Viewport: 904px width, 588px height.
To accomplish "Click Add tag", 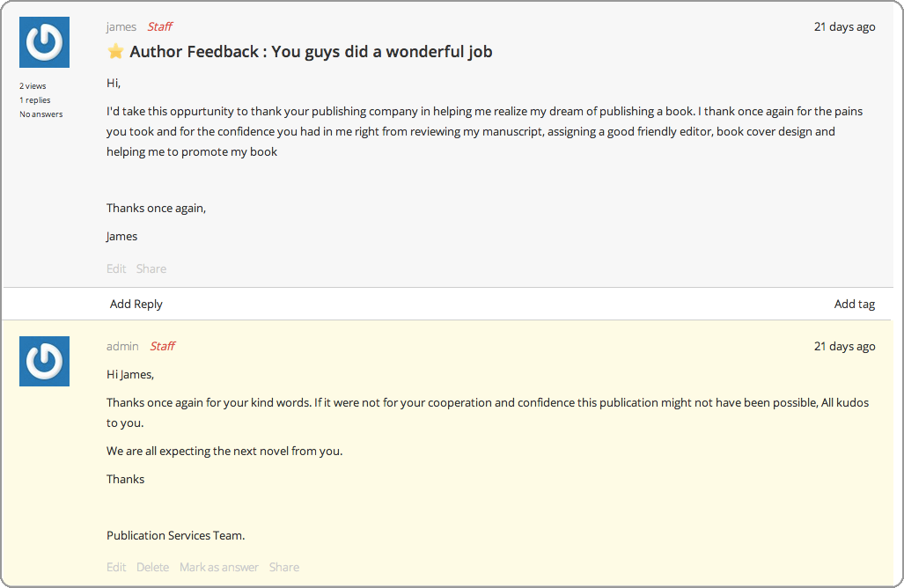I will [855, 304].
